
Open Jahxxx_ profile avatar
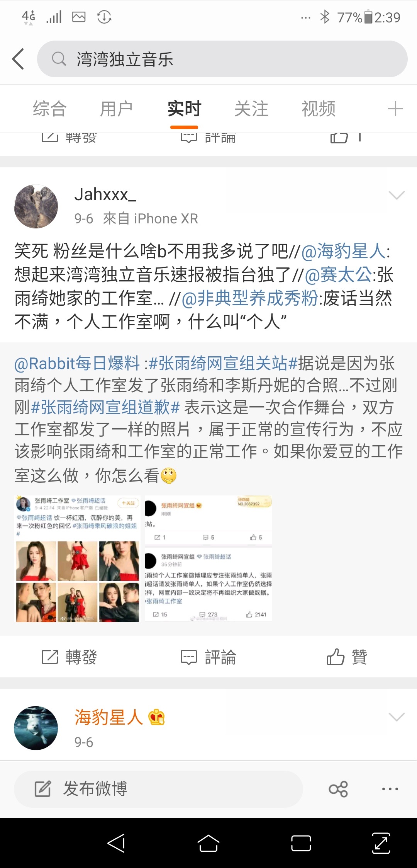[x=36, y=206]
